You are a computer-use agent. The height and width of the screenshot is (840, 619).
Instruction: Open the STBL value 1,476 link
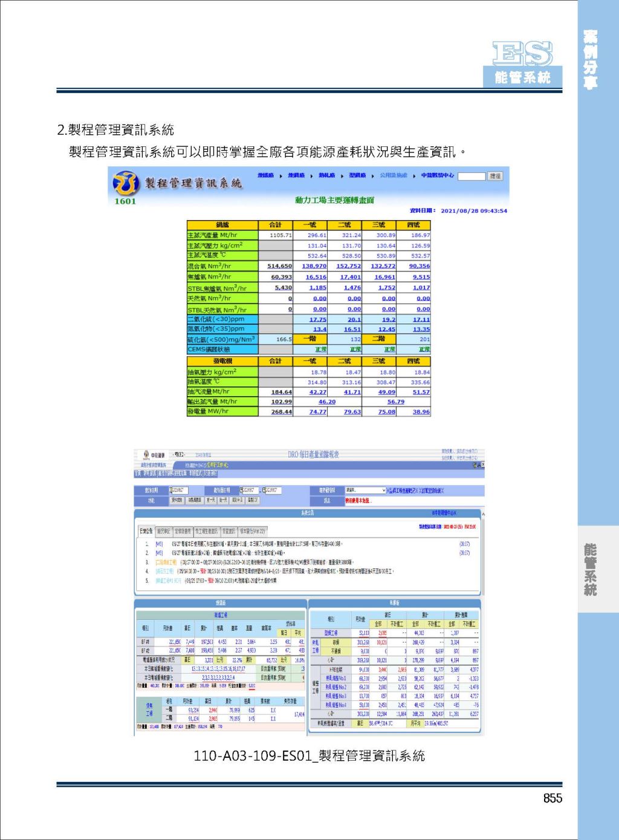tap(352, 288)
